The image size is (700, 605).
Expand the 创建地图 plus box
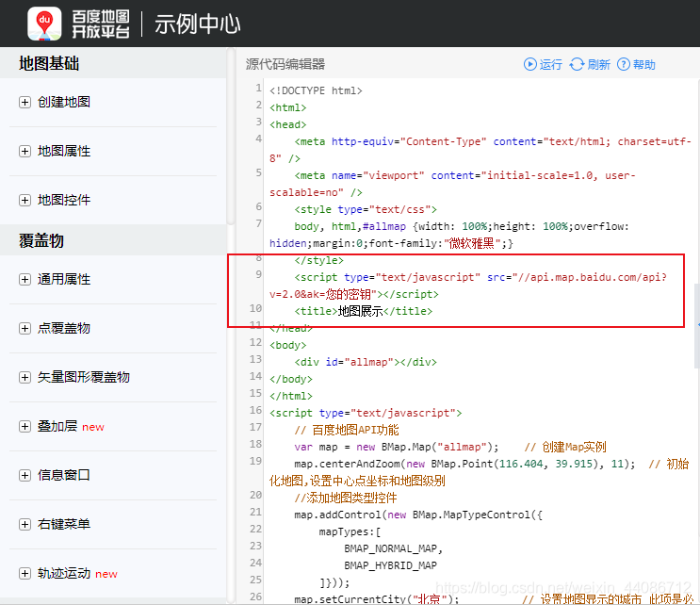[x=25, y=103]
